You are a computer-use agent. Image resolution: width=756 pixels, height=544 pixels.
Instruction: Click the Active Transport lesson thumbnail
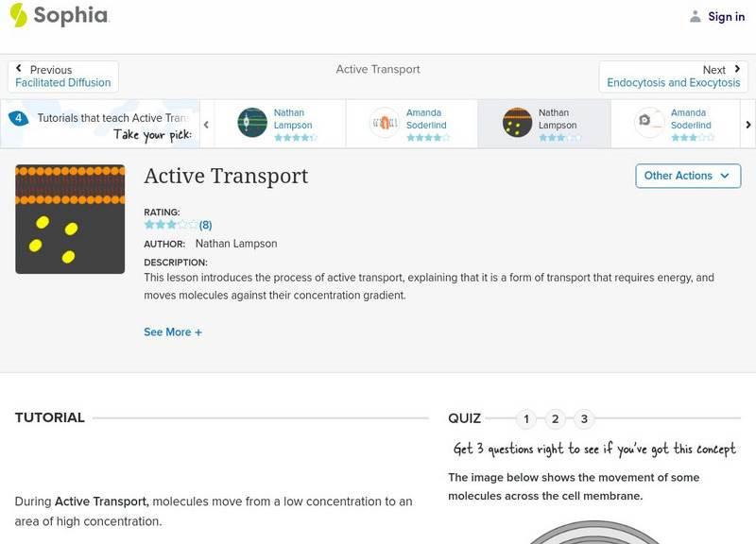click(70, 219)
